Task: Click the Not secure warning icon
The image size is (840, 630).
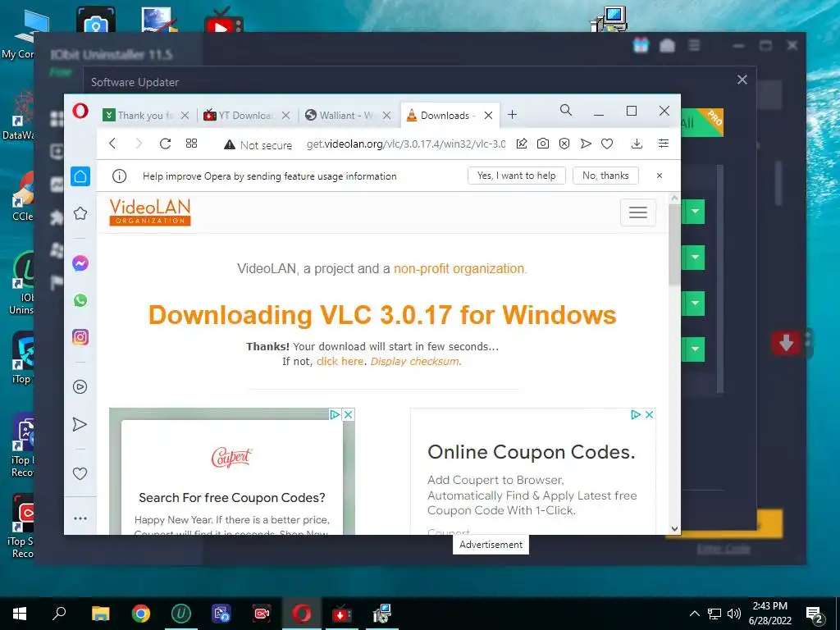Action: pos(230,144)
